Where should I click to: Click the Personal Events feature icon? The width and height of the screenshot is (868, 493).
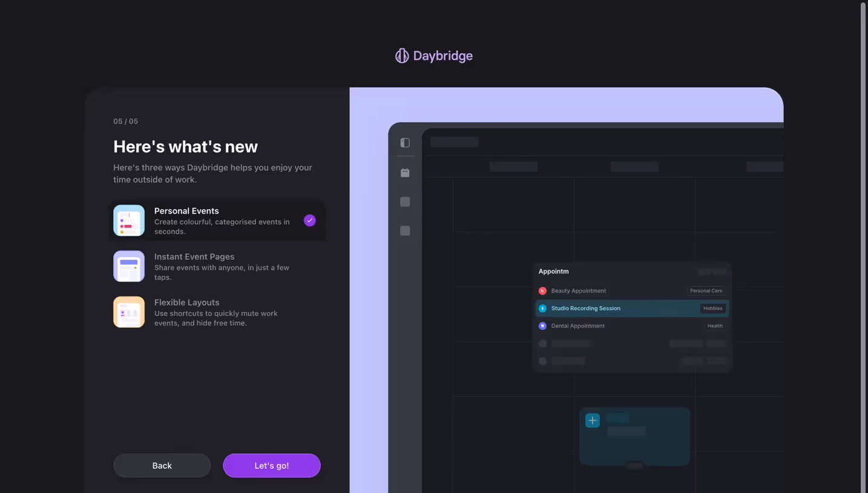(128, 220)
